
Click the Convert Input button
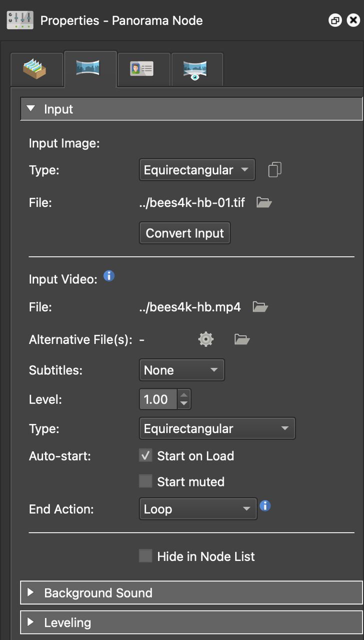[x=184, y=233]
